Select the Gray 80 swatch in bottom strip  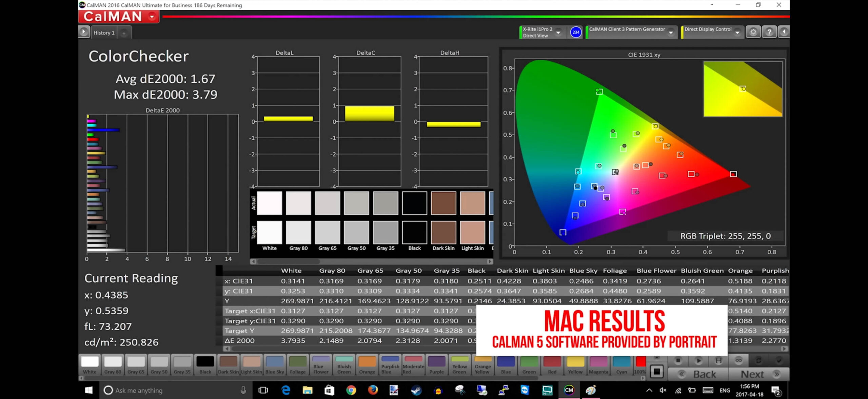click(113, 365)
